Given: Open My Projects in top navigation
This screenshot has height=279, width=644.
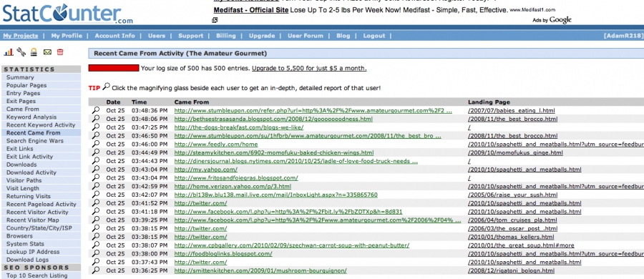Looking at the screenshot, I should [x=21, y=36].
